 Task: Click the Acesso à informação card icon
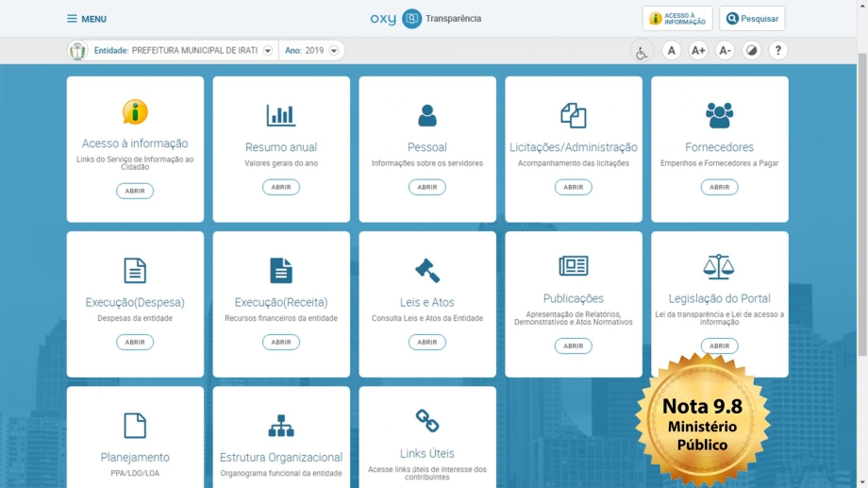click(x=135, y=112)
